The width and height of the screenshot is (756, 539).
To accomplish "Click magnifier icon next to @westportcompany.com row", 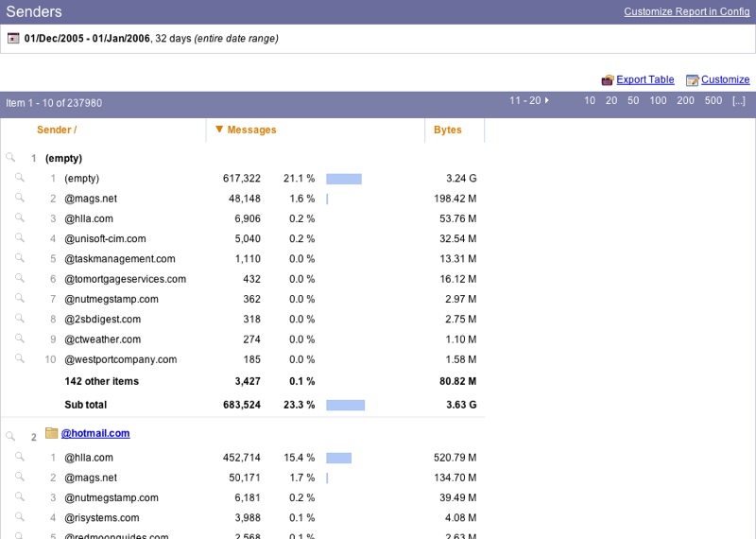I will [x=19, y=358].
